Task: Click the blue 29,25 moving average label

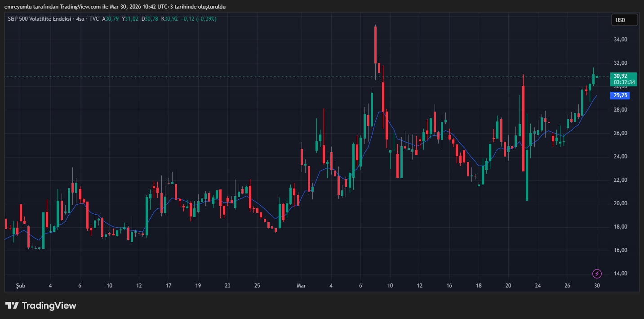Action: point(620,95)
